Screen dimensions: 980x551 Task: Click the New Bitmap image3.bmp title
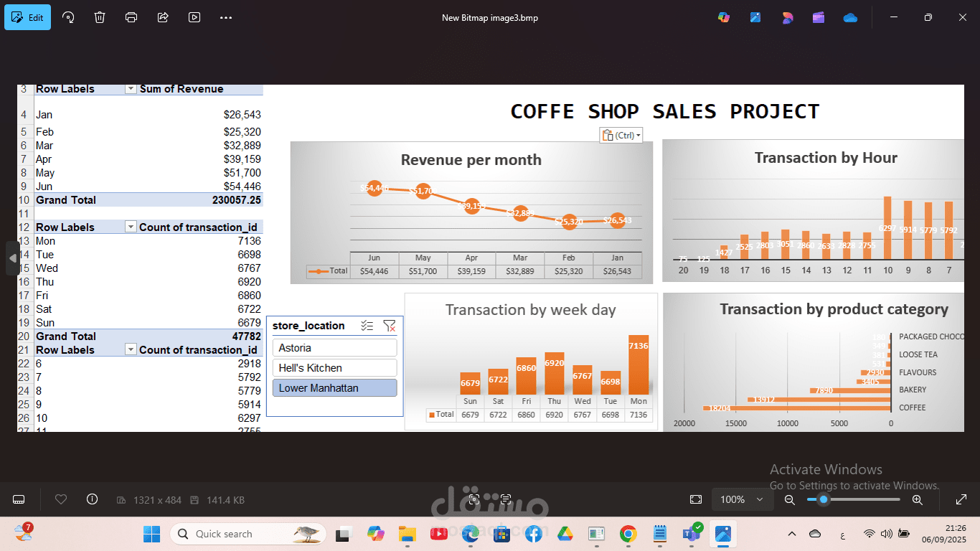pyautogui.click(x=490, y=18)
